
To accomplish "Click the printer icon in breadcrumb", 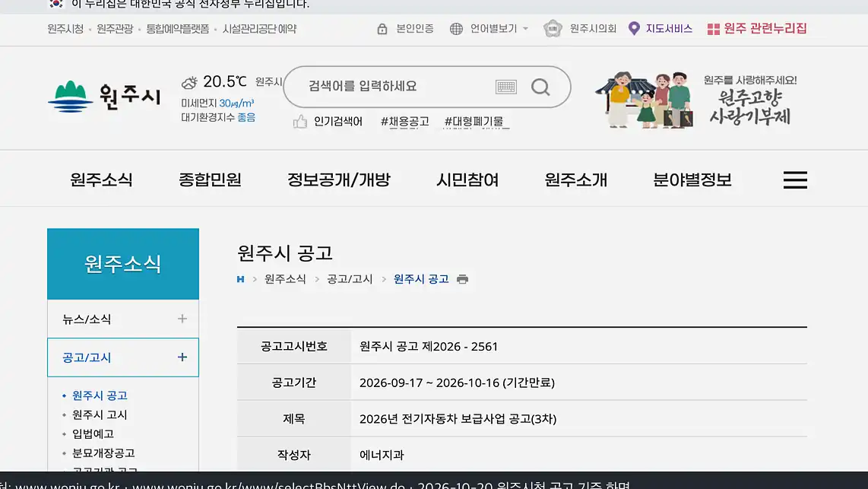I will tap(462, 279).
